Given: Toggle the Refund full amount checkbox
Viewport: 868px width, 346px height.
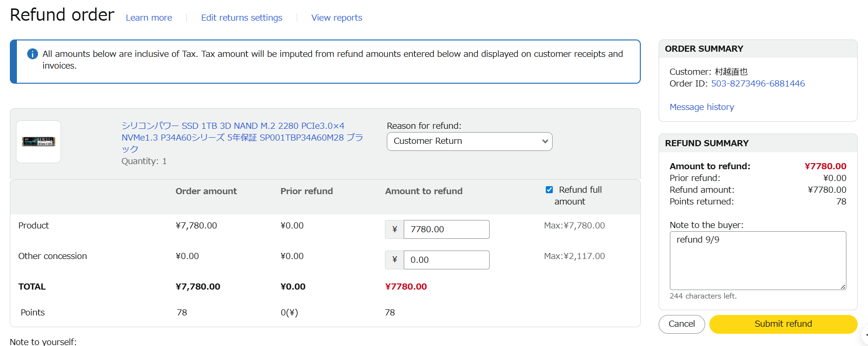Looking at the screenshot, I should pos(549,190).
